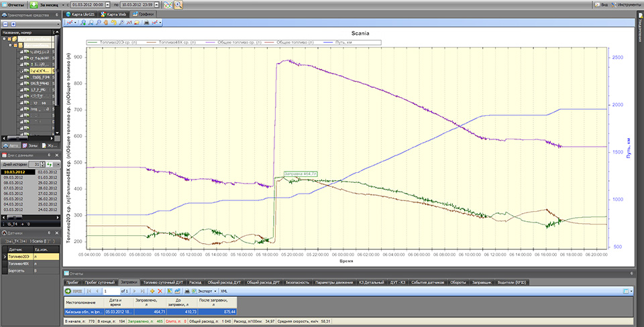Switch to Авто tab in left panel

(x=11, y=145)
